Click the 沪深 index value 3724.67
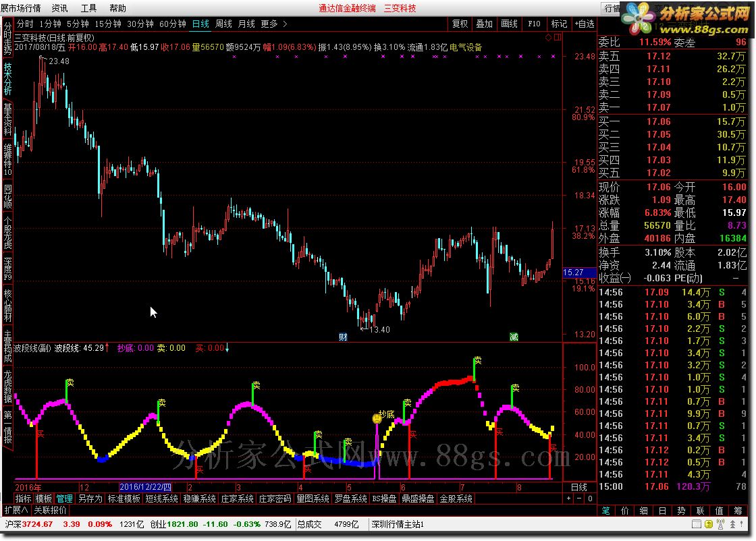This screenshot has width=756, height=541. tap(37, 524)
